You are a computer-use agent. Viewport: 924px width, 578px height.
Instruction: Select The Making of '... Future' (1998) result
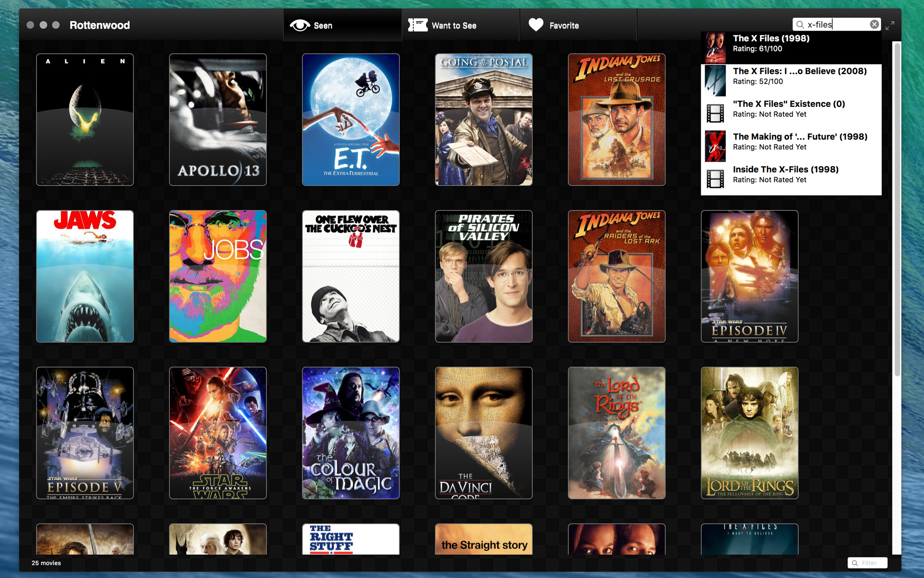point(791,146)
